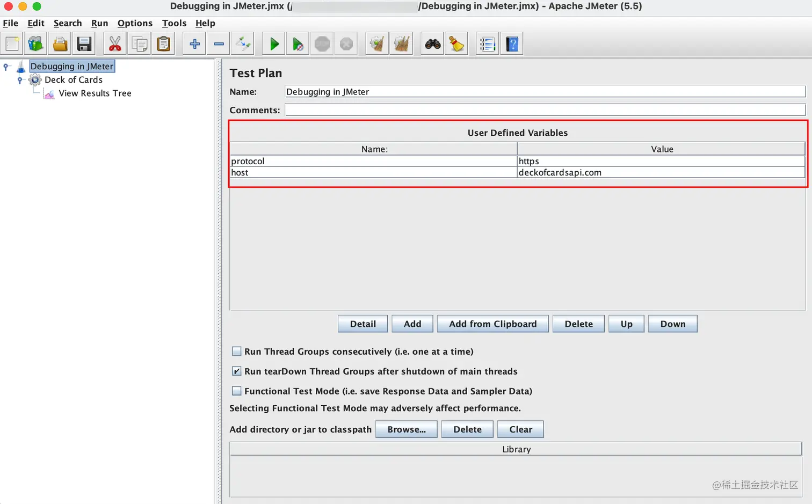Save the test plan with the floppy disk icon
Image resolution: width=812 pixels, height=504 pixels.
(84, 44)
